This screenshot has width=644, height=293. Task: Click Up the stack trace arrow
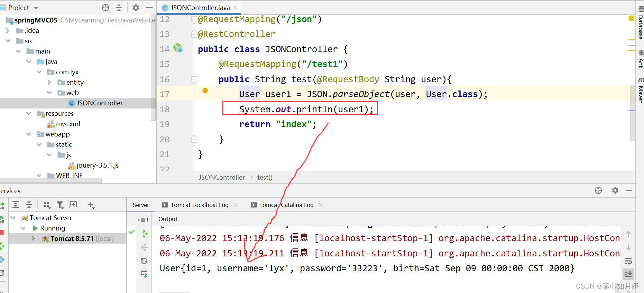coord(628,234)
